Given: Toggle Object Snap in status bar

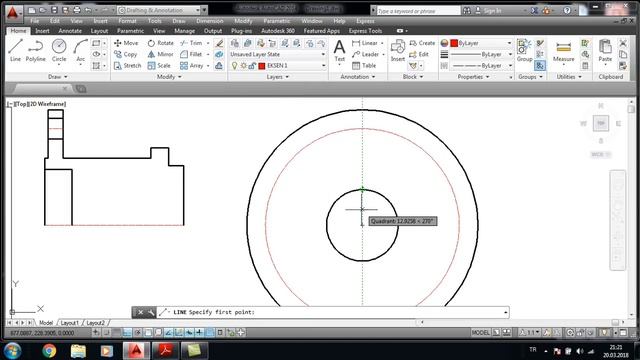Looking at the screenshot, I should pyautogui.click(x=148, y=333).
